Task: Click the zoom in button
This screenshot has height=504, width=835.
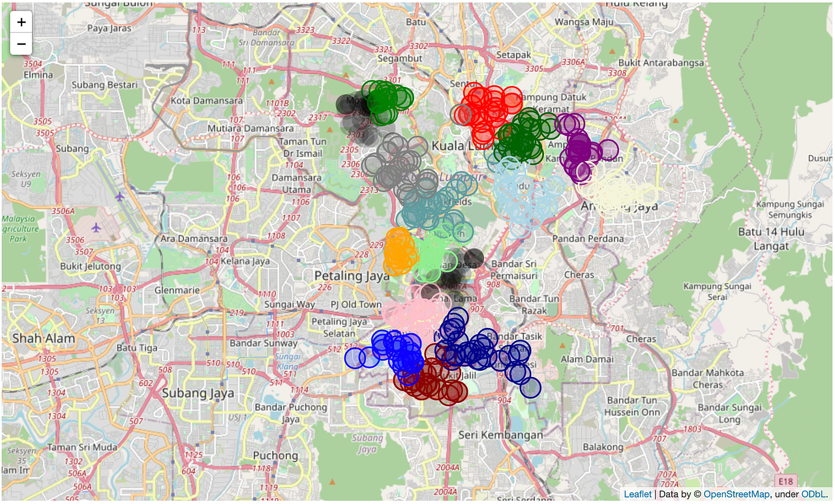Action: point(20,22)
